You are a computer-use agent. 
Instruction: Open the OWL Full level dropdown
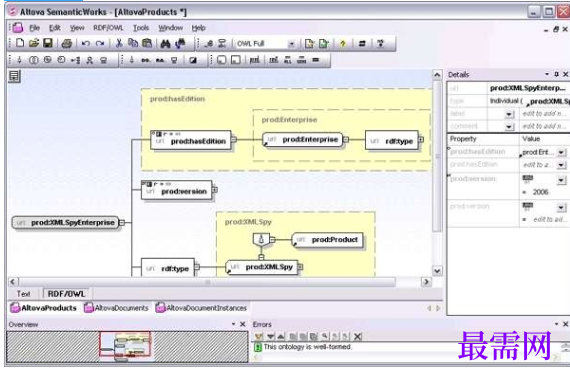(291, 44)
